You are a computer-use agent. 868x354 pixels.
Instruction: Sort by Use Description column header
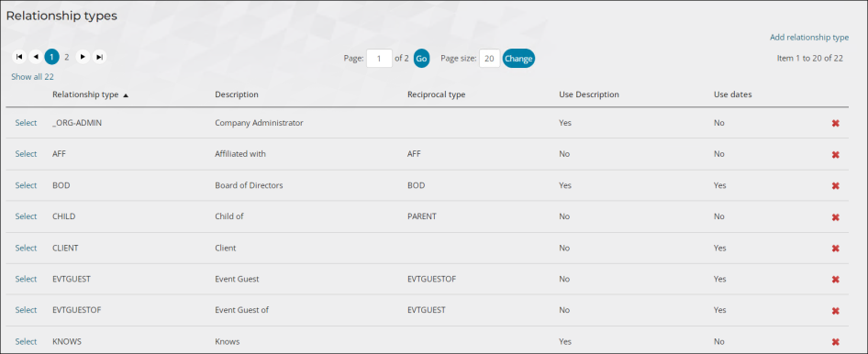[x=589, y=94]
